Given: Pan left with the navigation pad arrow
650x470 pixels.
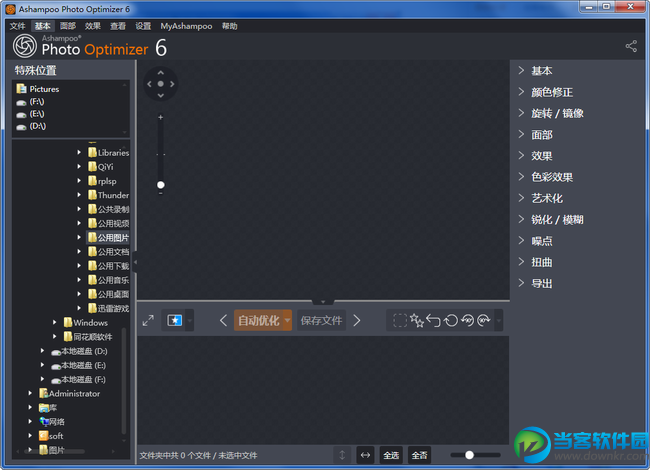Looking at the screenshot, I should click(149, 84).
